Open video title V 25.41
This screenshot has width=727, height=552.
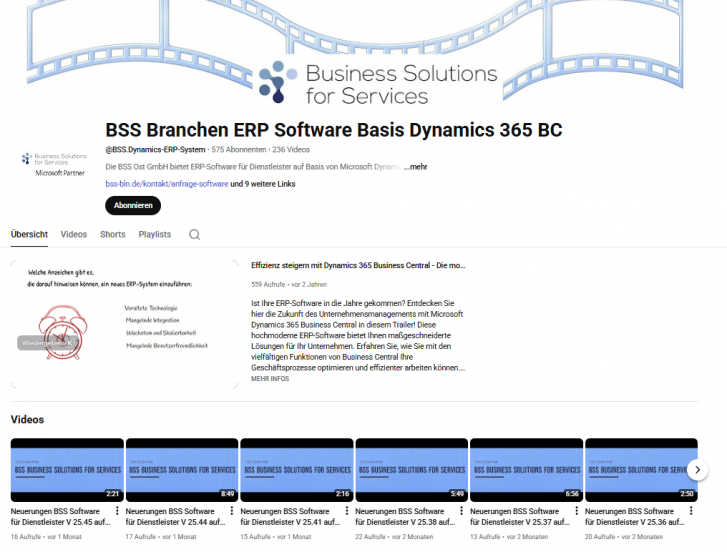pyautogui.click(x=291, y=516)
